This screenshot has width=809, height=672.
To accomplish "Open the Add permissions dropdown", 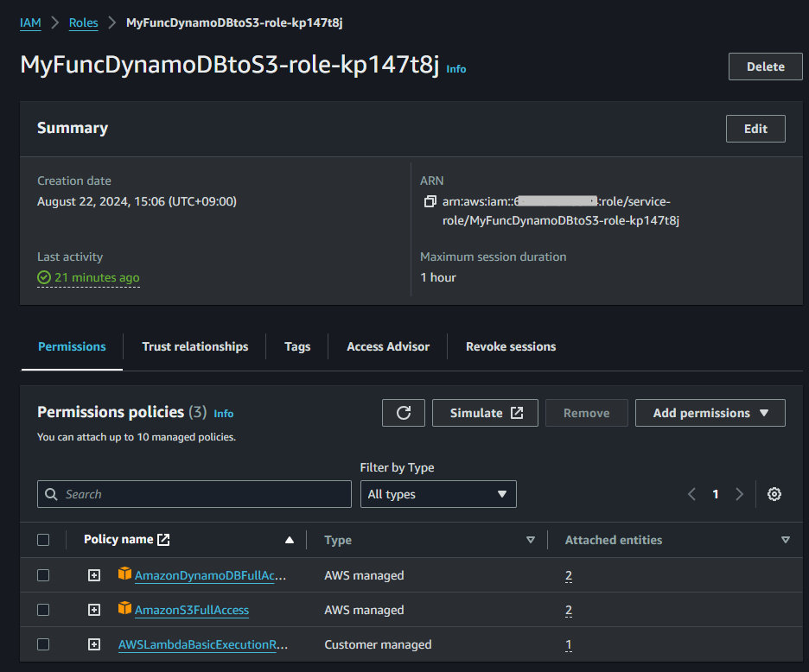I will tap(710, 413).
